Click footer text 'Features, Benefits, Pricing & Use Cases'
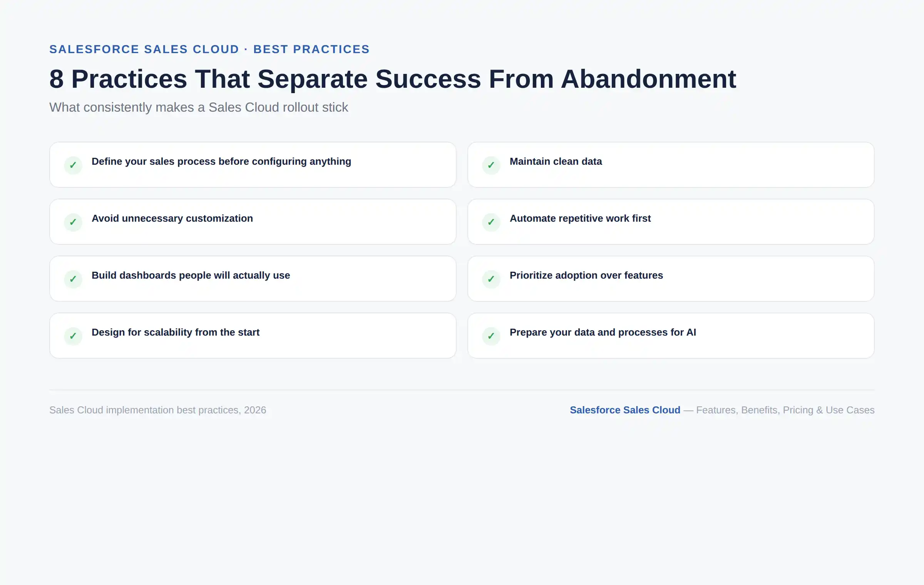Screen dimensions: 924x585 (785, 410)
